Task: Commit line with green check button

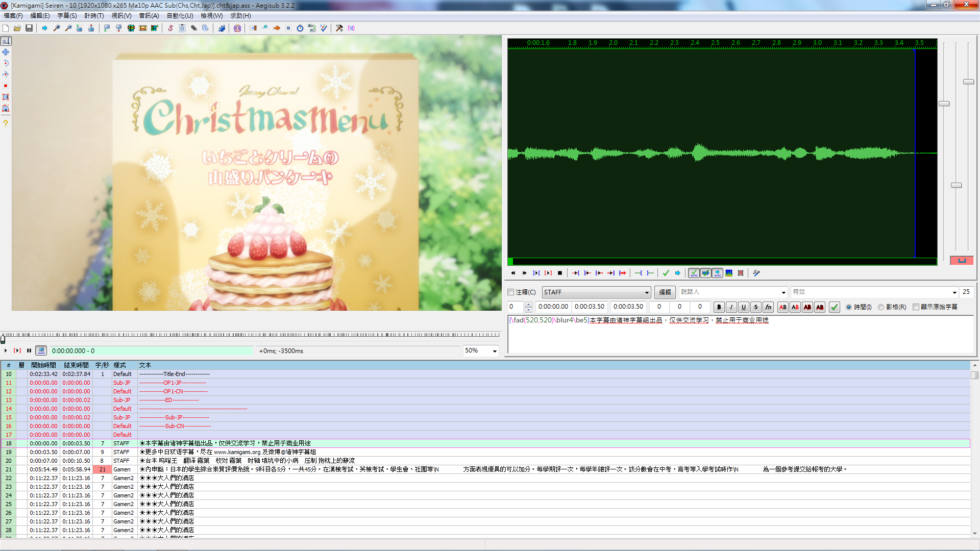Action: pyautogui.click(x=835, y=307)
